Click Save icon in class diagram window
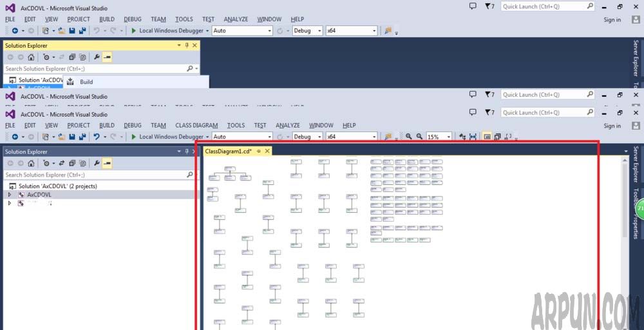This screenshot has height=330, width=644. (72, 137)
